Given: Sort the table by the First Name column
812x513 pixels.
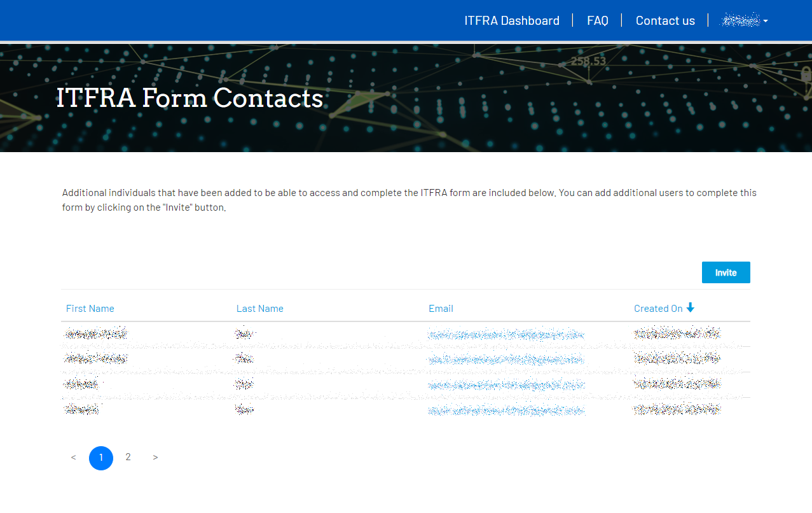Looking at the screenshot, I should point(90,308).
